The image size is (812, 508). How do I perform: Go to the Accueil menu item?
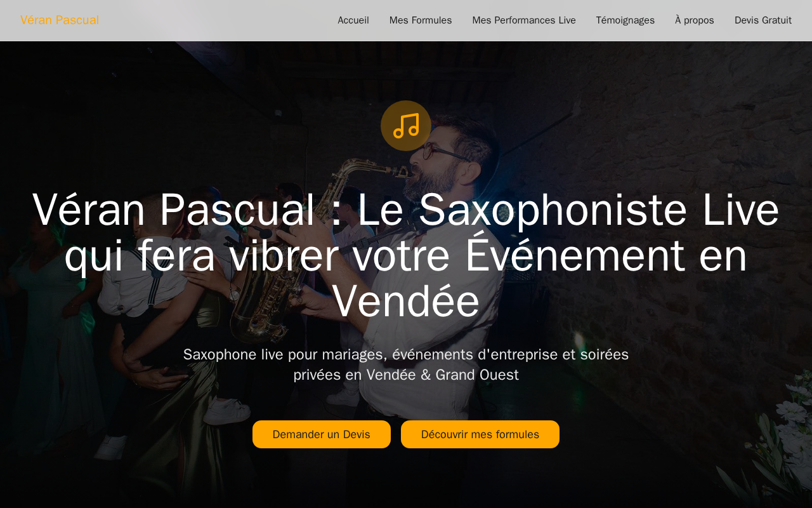pyautogui.click(x=353, y=20)
